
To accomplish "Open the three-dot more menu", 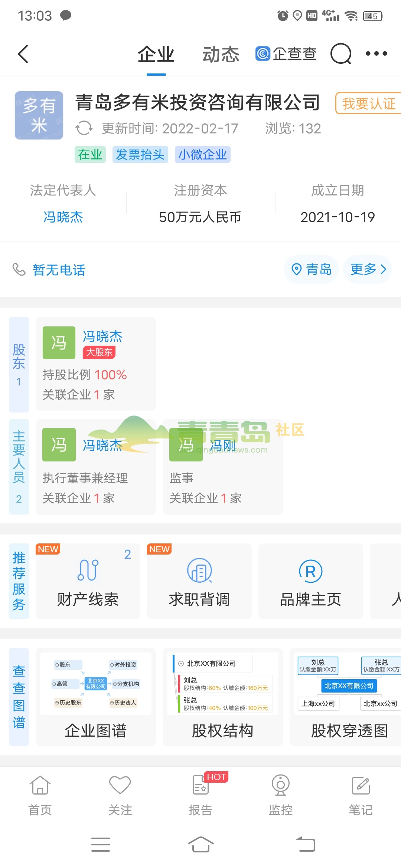I will tap(376, 54).
